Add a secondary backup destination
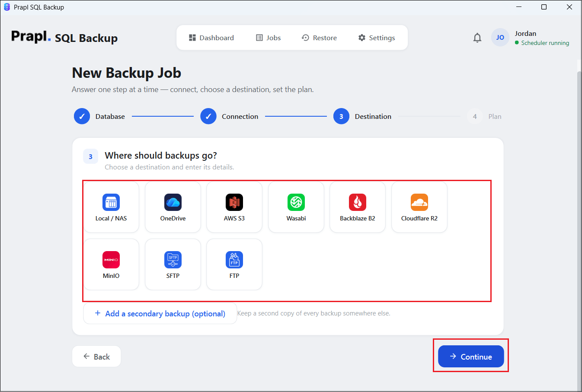 [160, 313]
